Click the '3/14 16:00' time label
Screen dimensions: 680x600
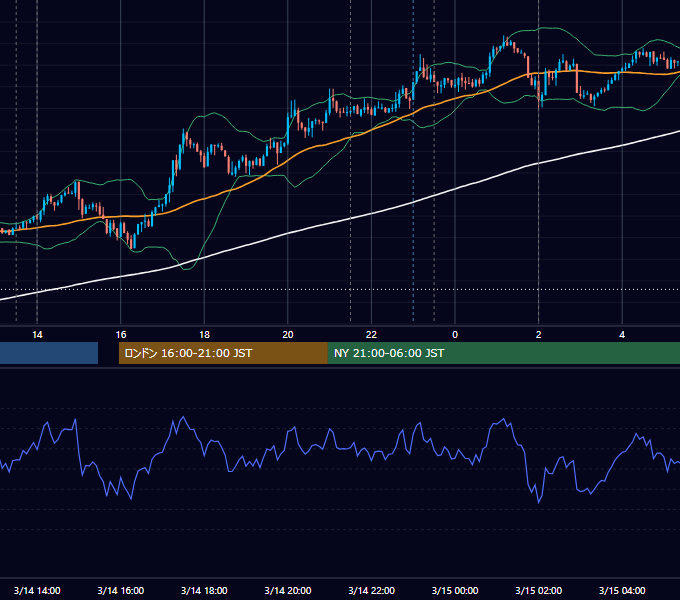[121, 590]
